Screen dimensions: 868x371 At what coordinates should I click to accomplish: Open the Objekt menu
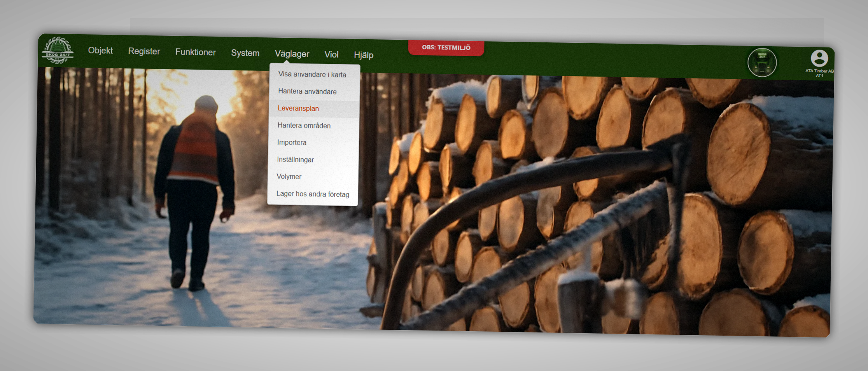(x=100, y=51)
